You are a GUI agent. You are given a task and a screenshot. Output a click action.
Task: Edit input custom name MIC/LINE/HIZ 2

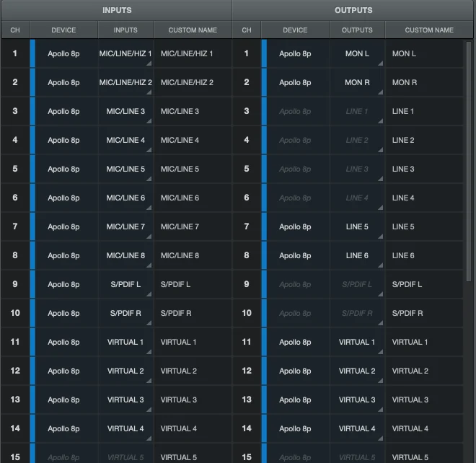pyautogui.click(x=193, y=82)
